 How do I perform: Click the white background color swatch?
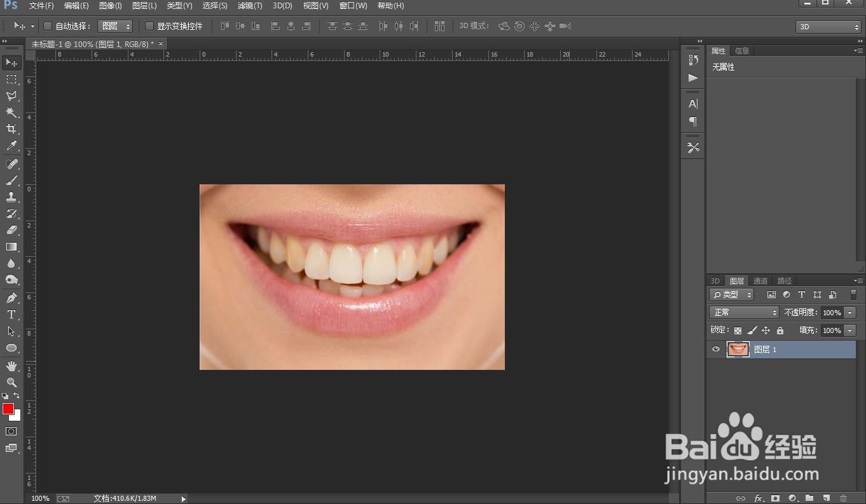pos(17,417)
